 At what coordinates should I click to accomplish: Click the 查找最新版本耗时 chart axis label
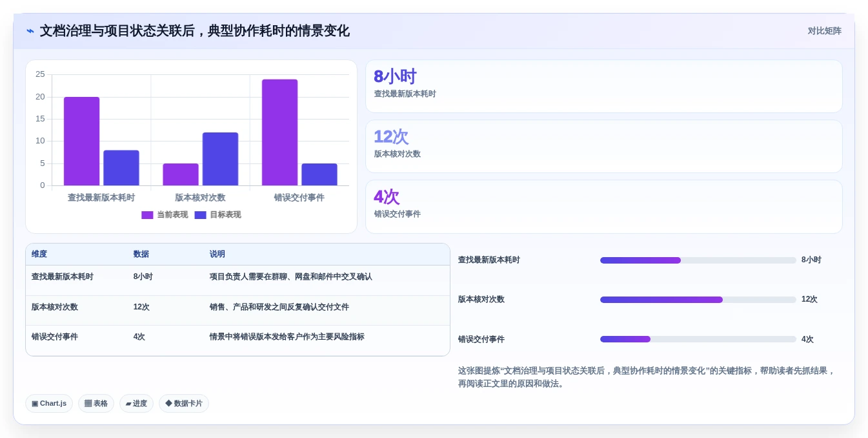click(x=101, y=198)
